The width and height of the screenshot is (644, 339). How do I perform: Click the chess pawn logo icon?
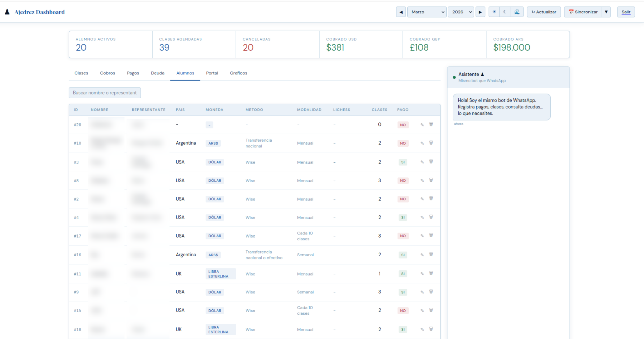[x=7, y=11]
